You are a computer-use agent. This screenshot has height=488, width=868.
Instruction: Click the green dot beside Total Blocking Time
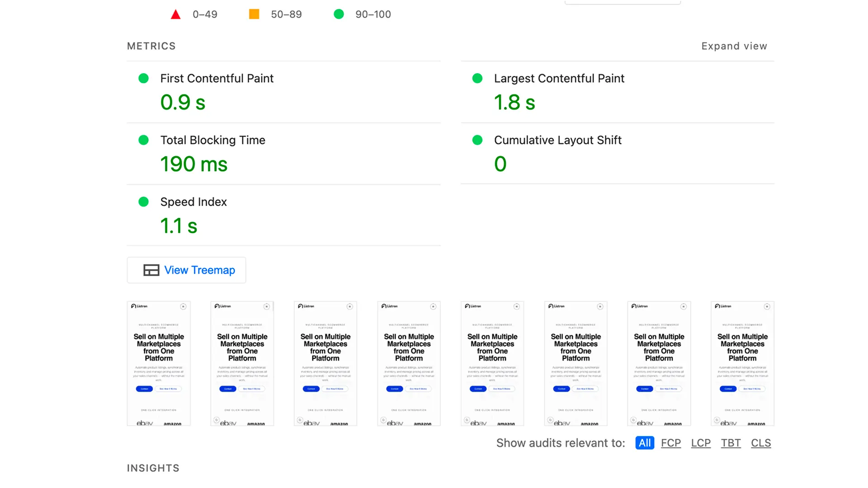pos(144,140)
